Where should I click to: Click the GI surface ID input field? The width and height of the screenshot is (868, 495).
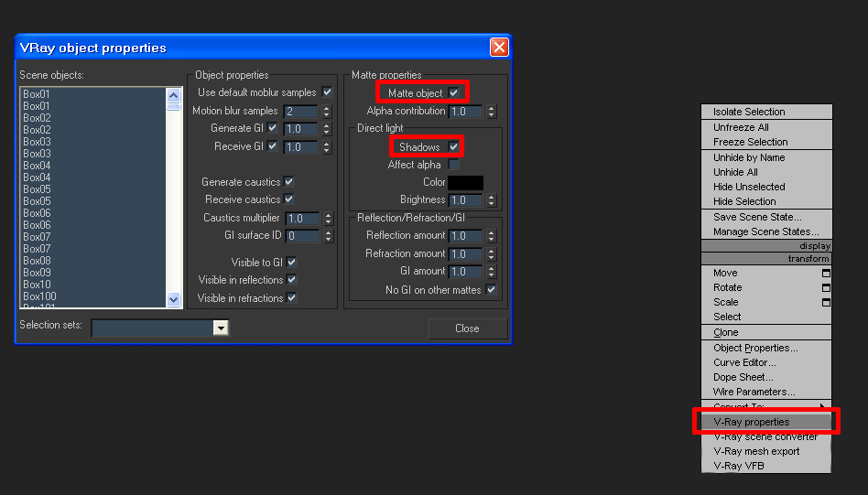click(302, 236)
